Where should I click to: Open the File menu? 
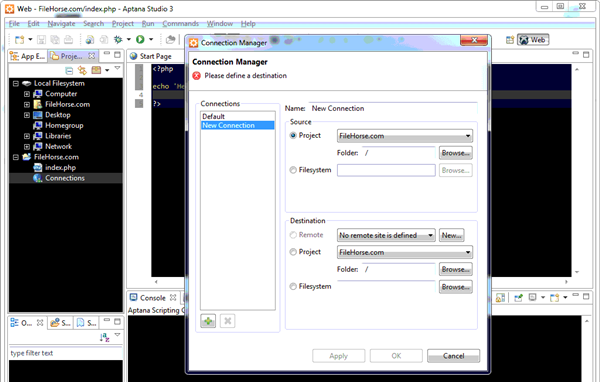click(14, 24)
